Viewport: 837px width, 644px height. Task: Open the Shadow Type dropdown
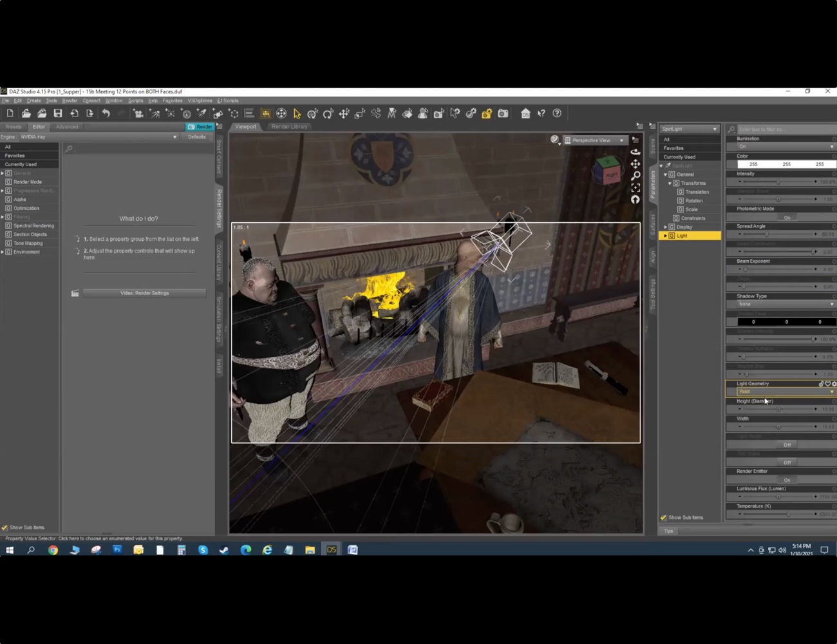click(785, 304)
